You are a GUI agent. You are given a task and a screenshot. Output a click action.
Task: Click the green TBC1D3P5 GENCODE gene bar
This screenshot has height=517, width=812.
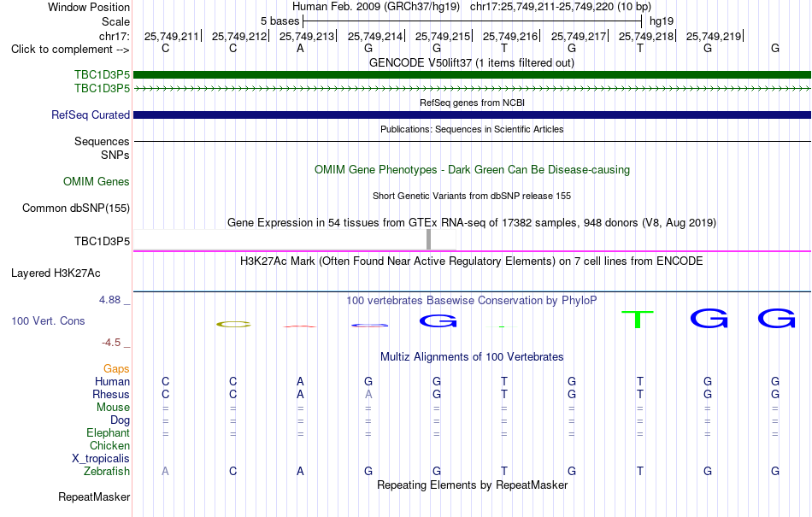pos(472,75)
